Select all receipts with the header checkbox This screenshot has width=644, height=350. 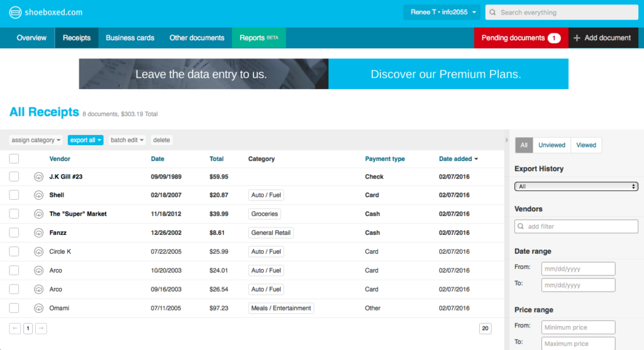tap(14, 159)
